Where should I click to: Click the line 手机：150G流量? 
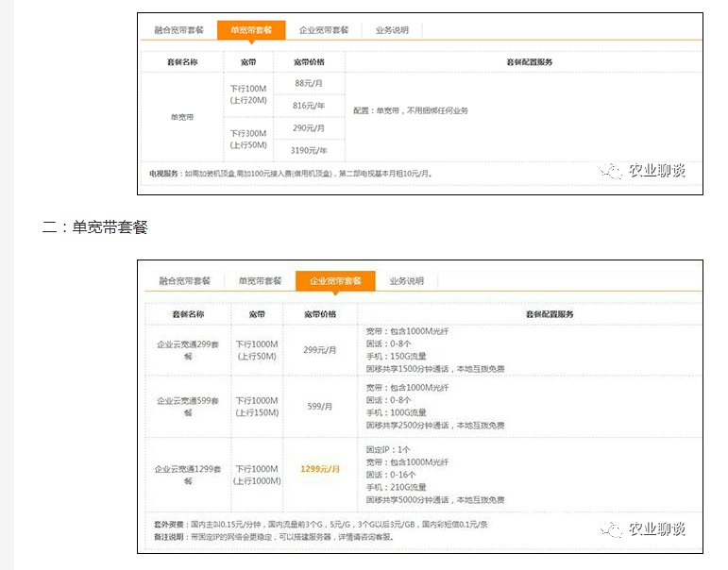[x=396, y=356]
